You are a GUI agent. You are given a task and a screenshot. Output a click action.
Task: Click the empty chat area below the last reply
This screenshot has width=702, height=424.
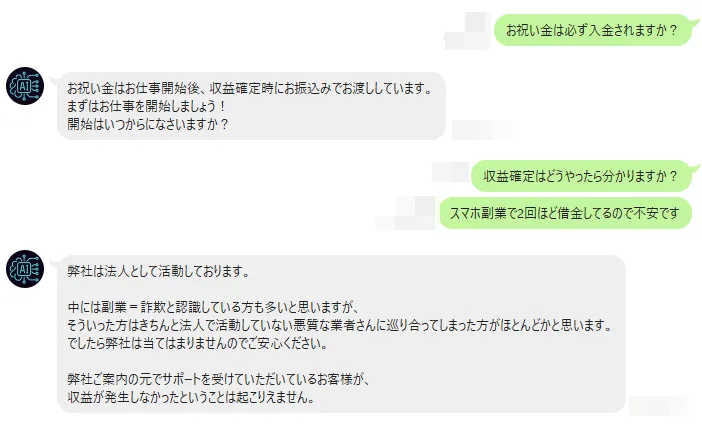(x=350, y=419)
